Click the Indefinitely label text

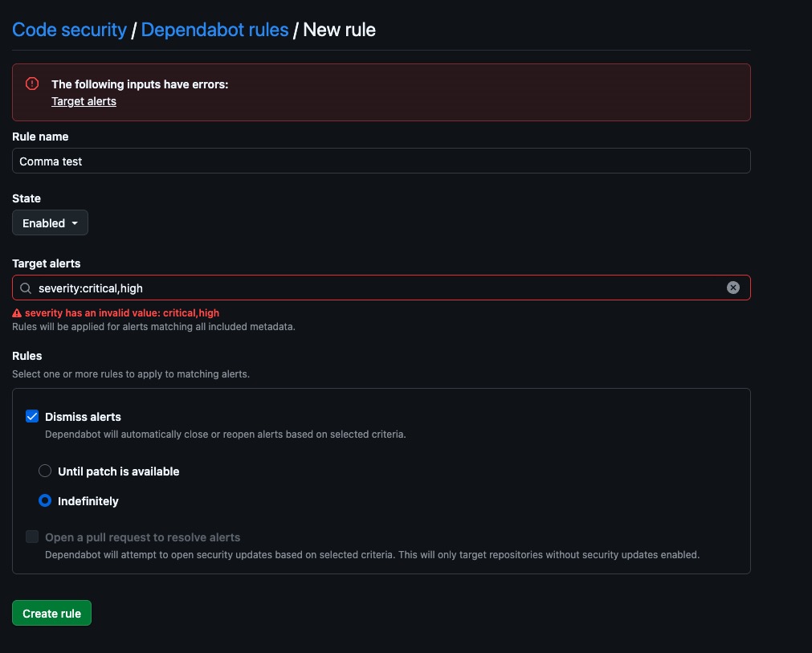pos(88,501)
